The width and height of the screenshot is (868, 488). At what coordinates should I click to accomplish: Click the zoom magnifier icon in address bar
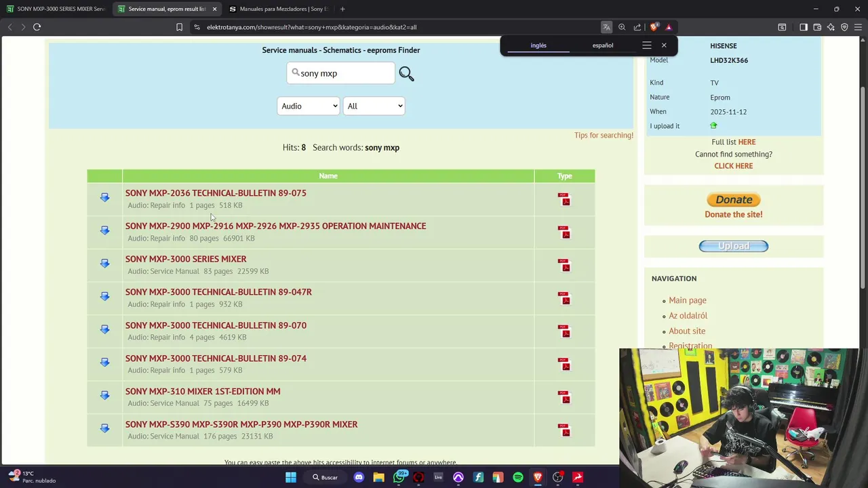[x=622, y=27]
